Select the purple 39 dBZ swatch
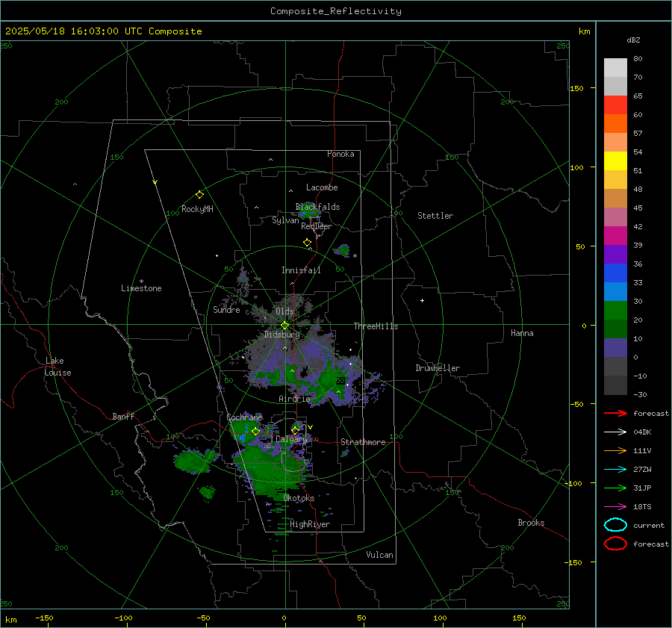 (x=615, y=255)
